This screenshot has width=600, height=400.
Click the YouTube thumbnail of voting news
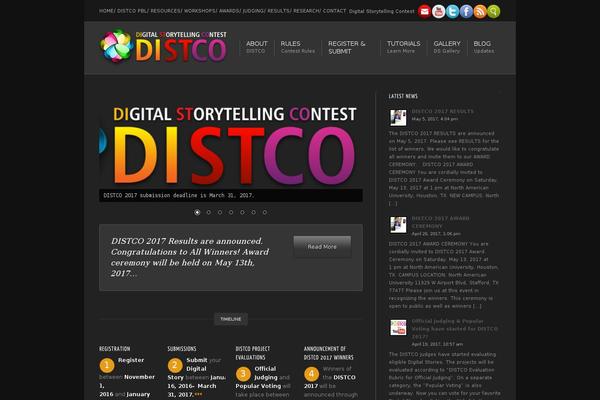398,327
